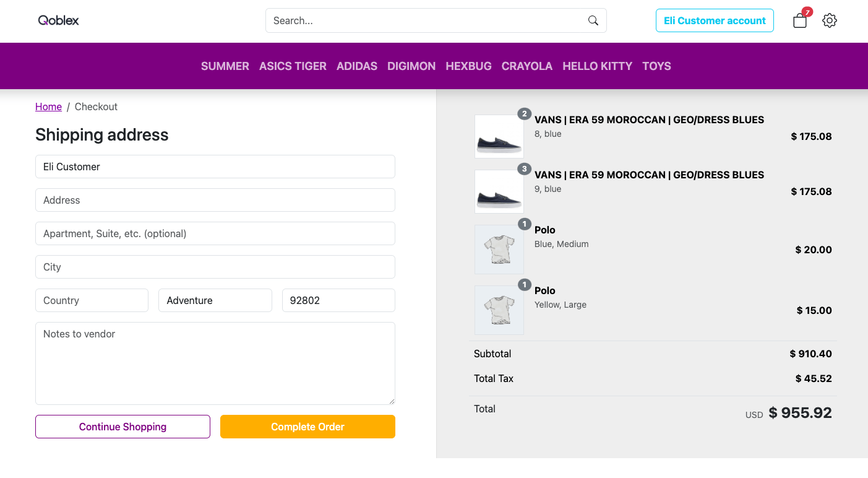Open the ASICS TIGER category

pyautogui.click(x=293, y=66)
